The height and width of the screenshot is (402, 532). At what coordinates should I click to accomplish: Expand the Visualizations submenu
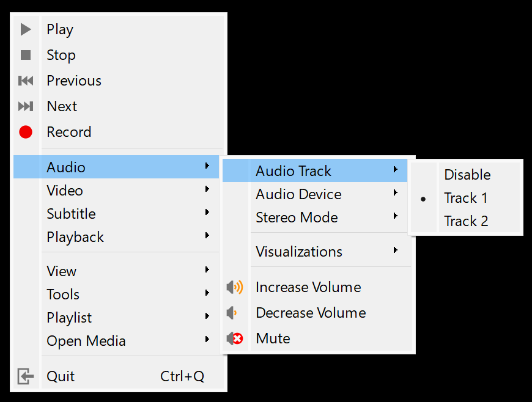click(x=299, y=252)
